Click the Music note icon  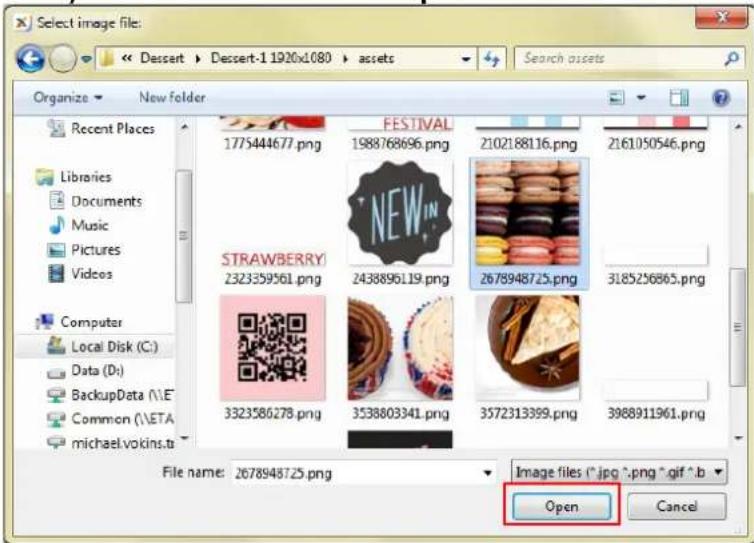[x=57, y=225]
